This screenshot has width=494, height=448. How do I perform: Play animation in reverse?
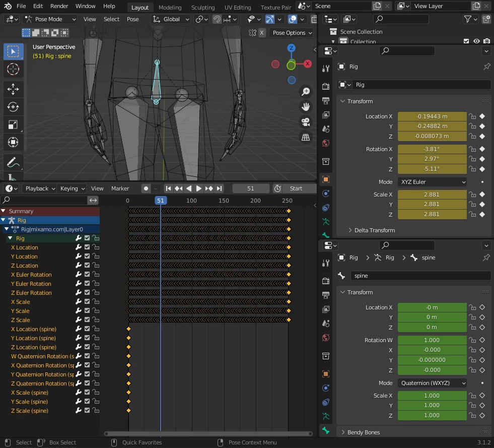189,188
